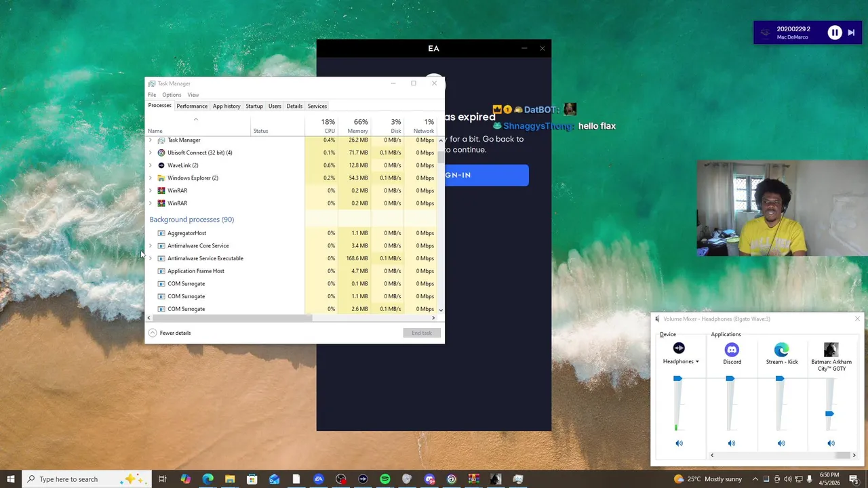Open Spotify from the taskbar

(385, 479)
